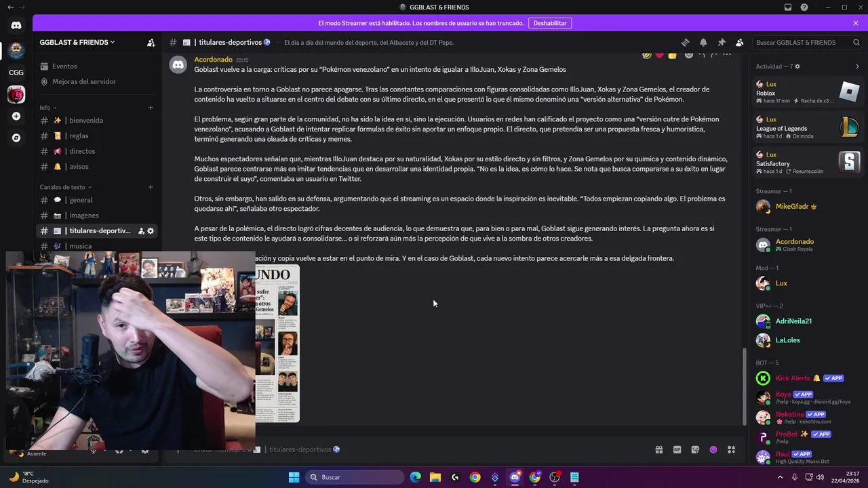
Task: Select member AdriNeila21 in member list
Action: [x=808, y=321]
